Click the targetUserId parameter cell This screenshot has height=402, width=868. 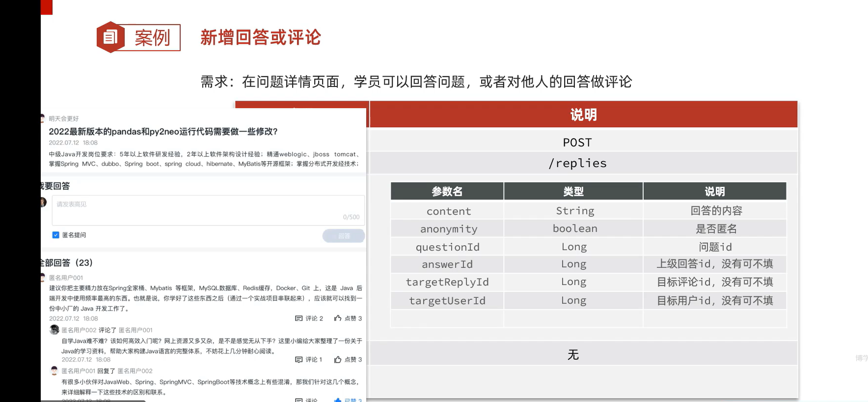(x=447, y=300)
